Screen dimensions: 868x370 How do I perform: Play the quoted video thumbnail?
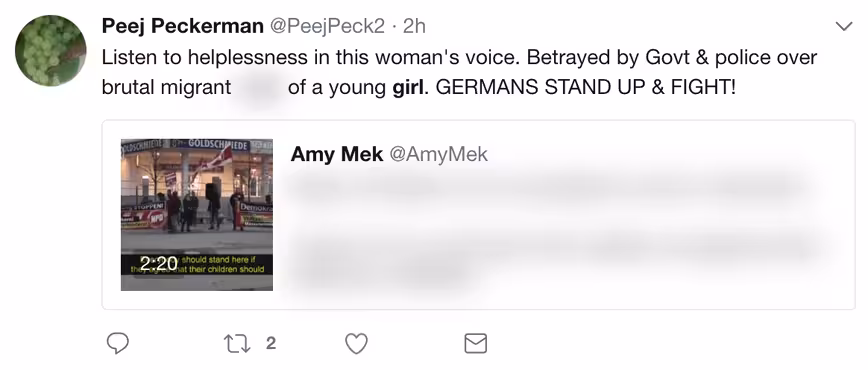click(197, 214)
